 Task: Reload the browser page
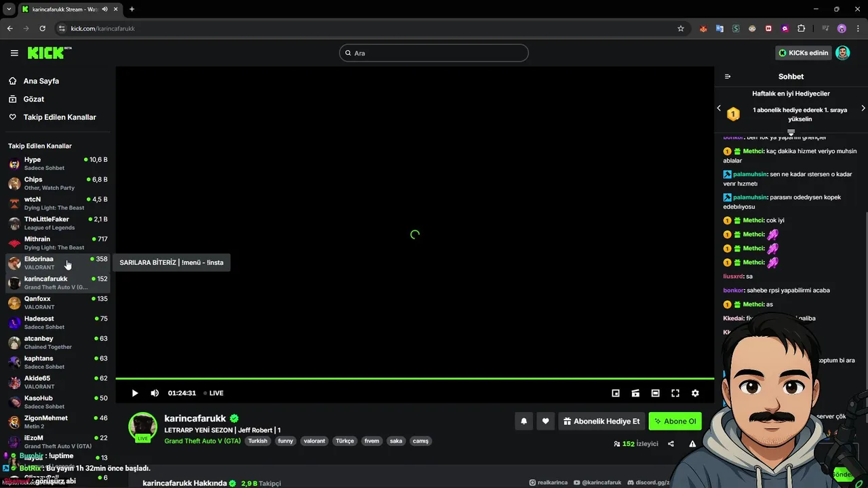pos(42,28)
